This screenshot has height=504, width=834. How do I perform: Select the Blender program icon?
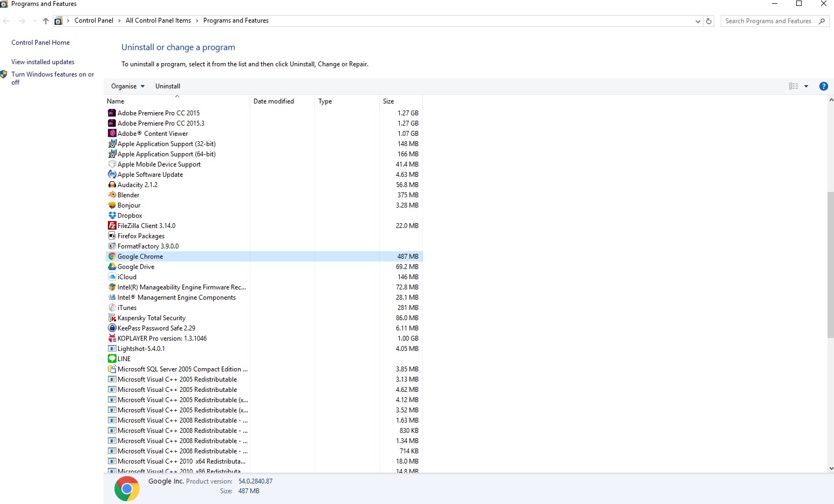click(x=112, y=195)
